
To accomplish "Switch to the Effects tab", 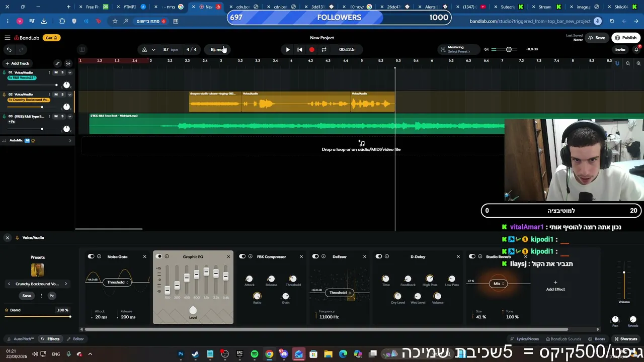I will pos(50,339).
